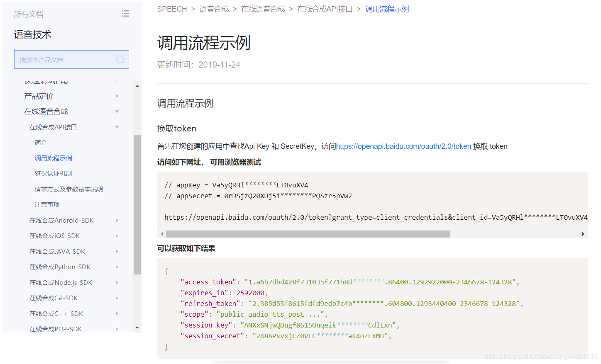
Task: Expand 在线合成iOS-SDK arrow
Action: coord(117,236)
